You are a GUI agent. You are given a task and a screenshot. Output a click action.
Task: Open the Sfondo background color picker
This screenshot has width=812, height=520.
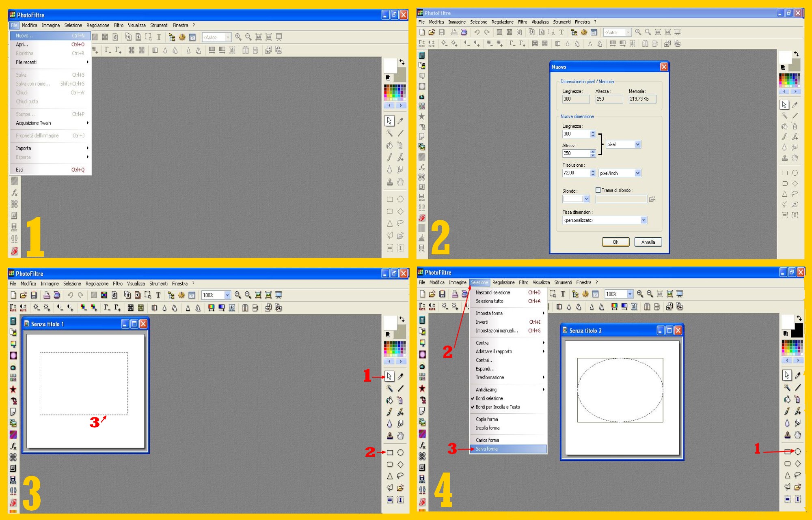tap(586, 199)
